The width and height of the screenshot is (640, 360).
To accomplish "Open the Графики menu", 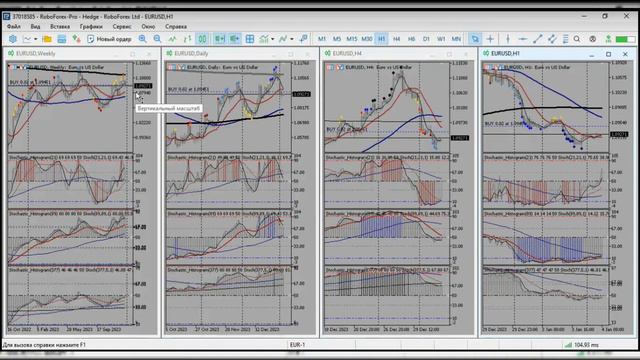I will click(x=91, y=27).
